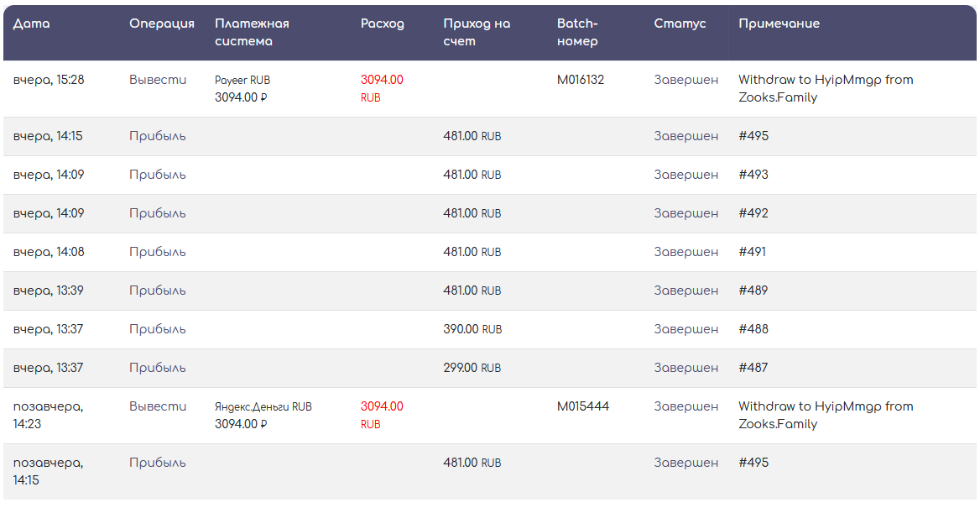Click batch number M015444
This screenshot has height=508, width=980.
point(583,406)
